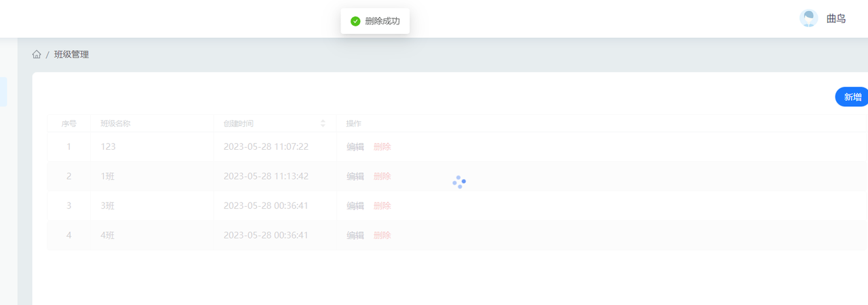Select the 班级管理 breadcrumb item
The image size is (868, 305).
(71, 54)
